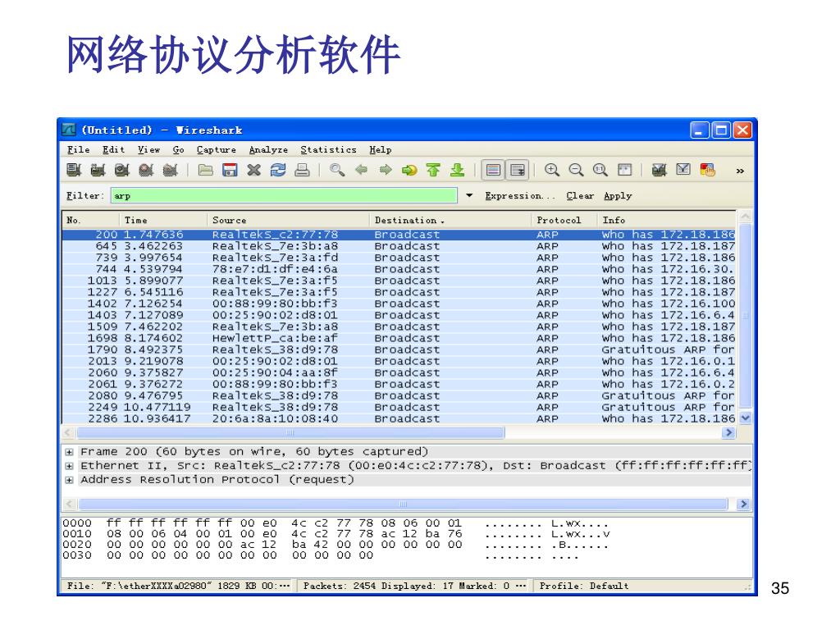
Task: Sort by the Protocol column header
Action: pyautogui.click(x=564, y=220)
